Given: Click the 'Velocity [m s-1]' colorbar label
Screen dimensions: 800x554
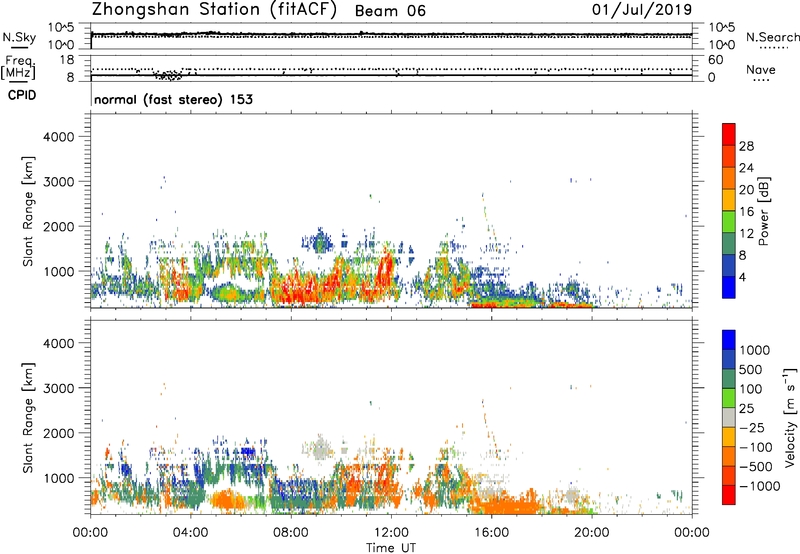Looking at the screenshot, I should point(790,417).
